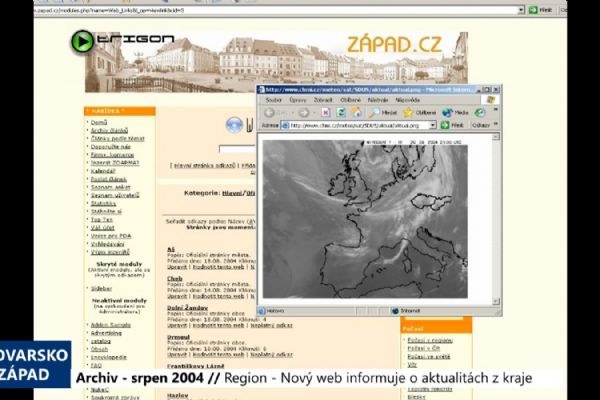The width and height of the screenshot is (600, 400).
Task: Open the Váš účet sidebar link
Action: 102,228
